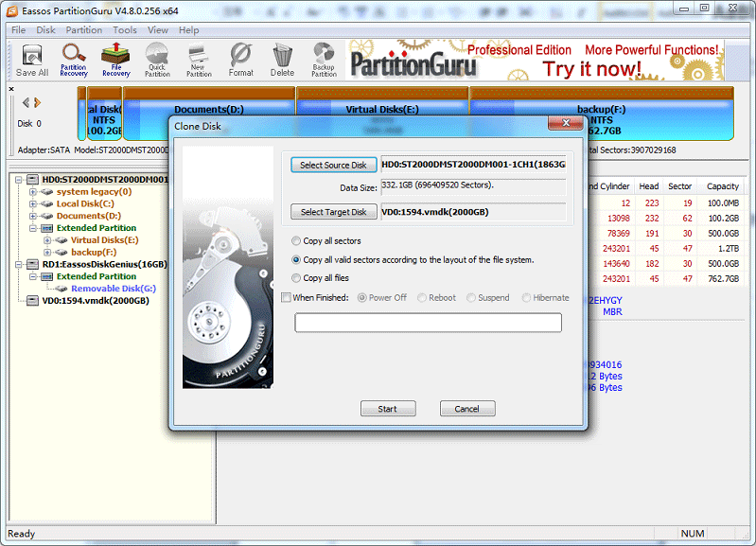Click the target disk VD0 field
Image resolution: width=756 pixels, height=546 pixels.
[473, 212]
